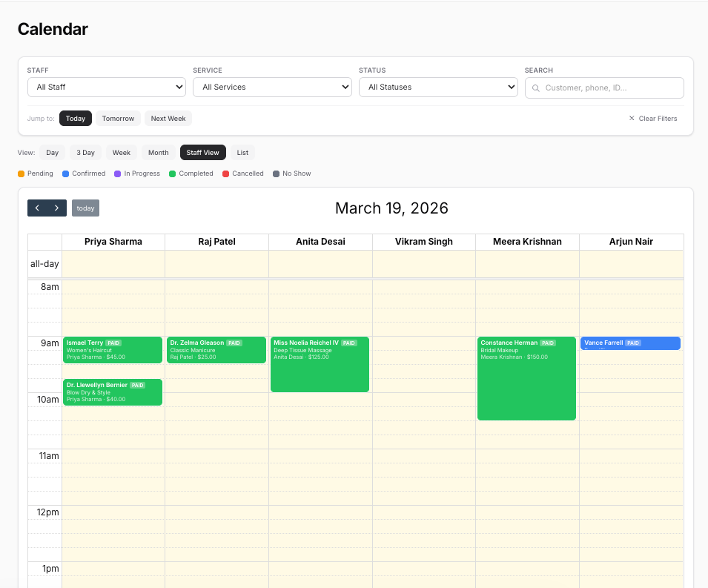Click the forward navigation arrow
The image size is (708, 588).
[55, 208]
